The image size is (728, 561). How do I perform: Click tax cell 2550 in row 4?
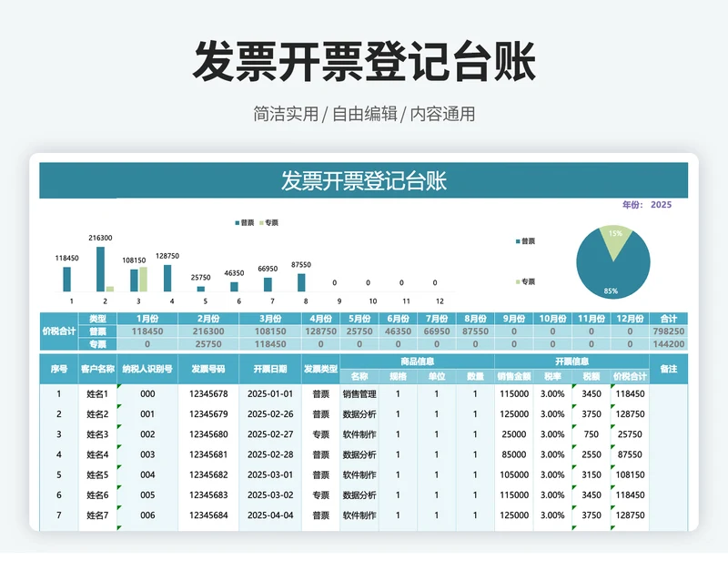pos(591,454)
